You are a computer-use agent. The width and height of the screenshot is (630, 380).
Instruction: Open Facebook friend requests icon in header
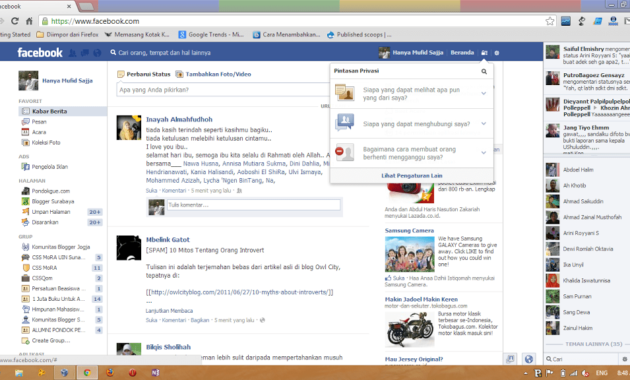pos(72,53)
